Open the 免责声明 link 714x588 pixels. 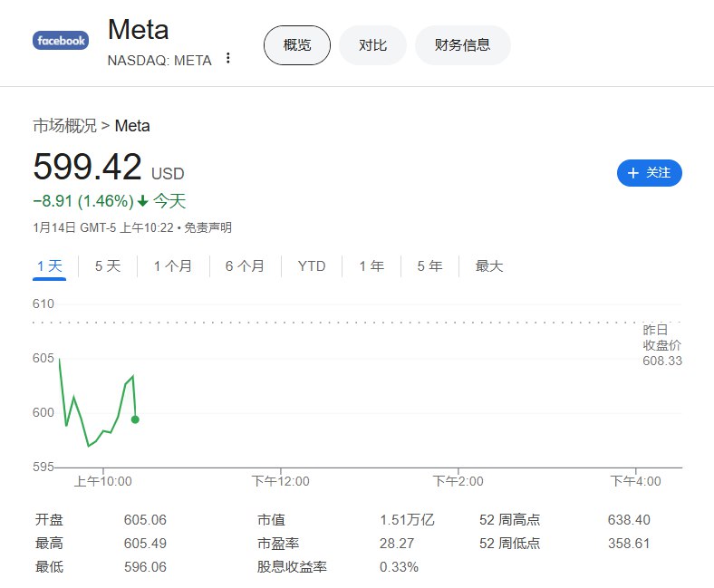click(x=207, y=227)
